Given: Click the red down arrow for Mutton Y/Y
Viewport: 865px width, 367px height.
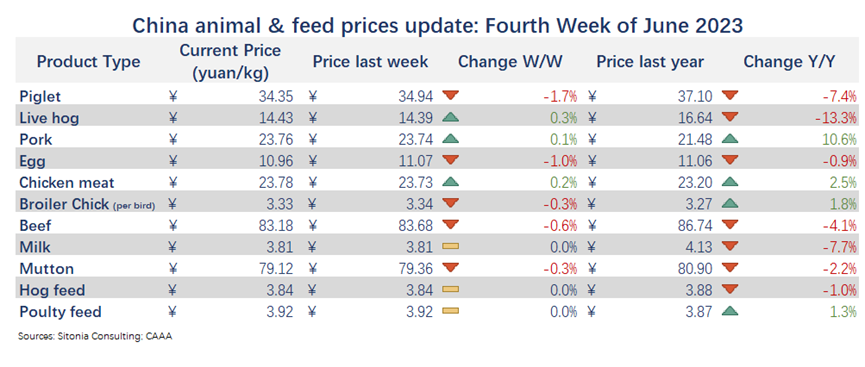Looking at the screenshot, I should click(x=730, y=268).
